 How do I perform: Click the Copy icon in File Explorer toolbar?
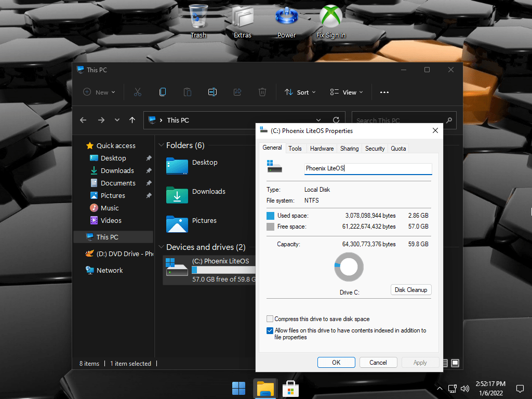[x=163, y=92]
